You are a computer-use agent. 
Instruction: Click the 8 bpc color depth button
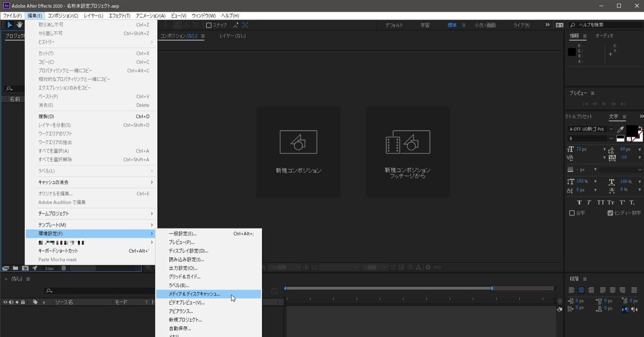coord(49,268)
